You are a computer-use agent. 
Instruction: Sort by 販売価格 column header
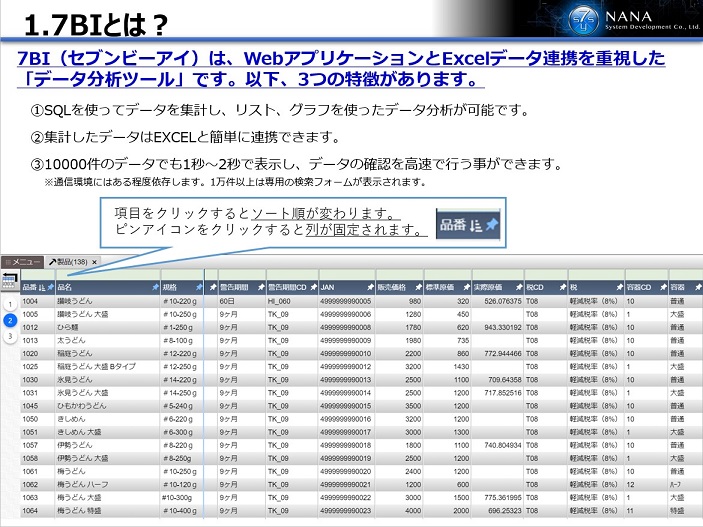391,287
